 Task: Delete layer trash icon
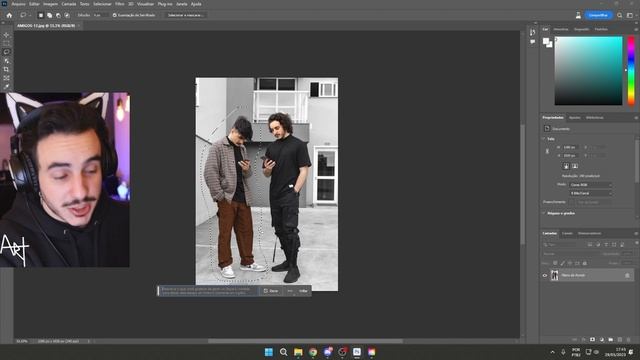tap(629, 340)
